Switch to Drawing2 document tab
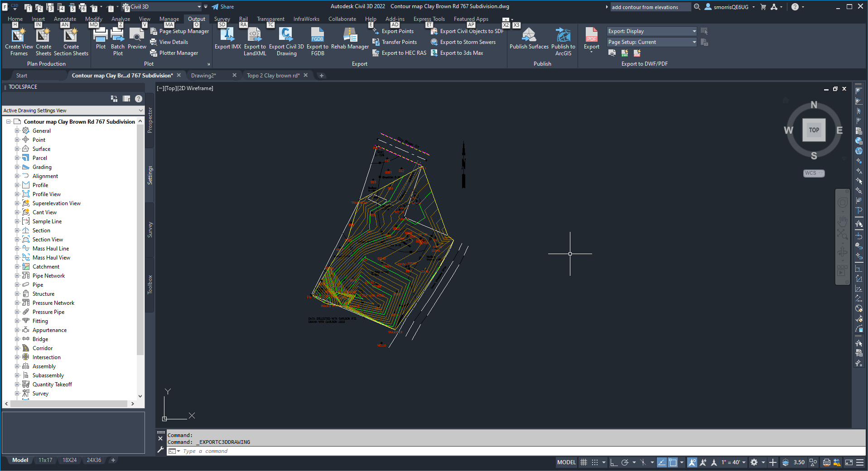The width and height of the screenshot is (868, 471). [203, 76]
